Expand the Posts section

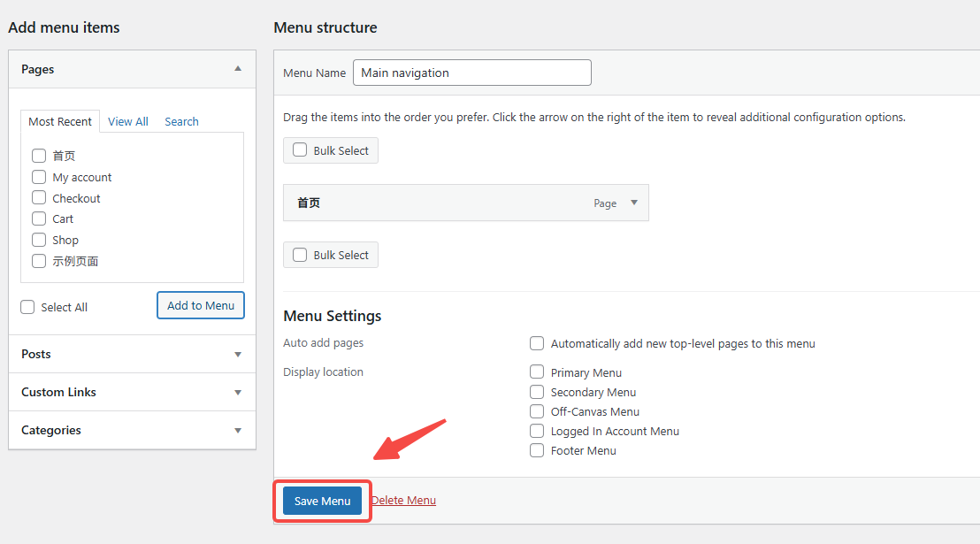pyautogui.click(x=238, y=354)
